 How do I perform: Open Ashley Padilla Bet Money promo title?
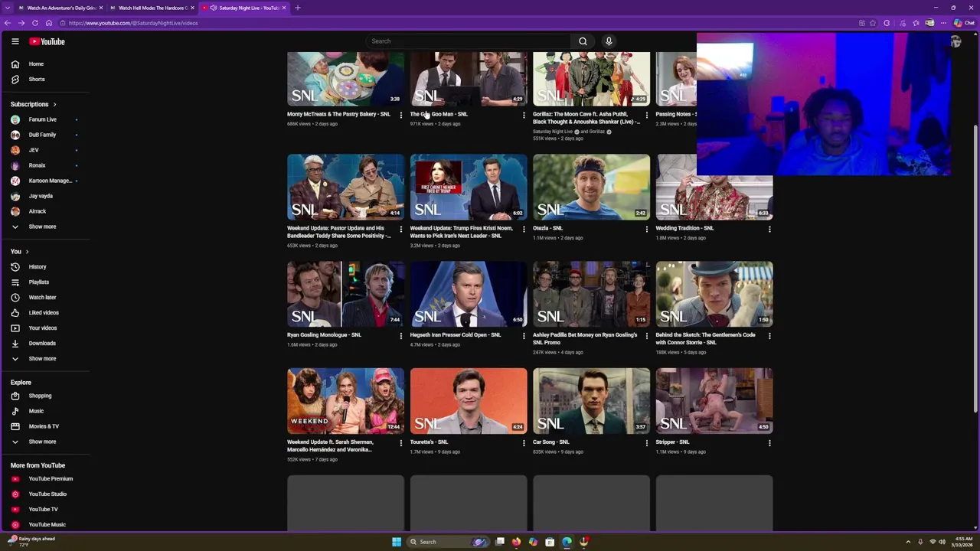(x=585, y=339)
